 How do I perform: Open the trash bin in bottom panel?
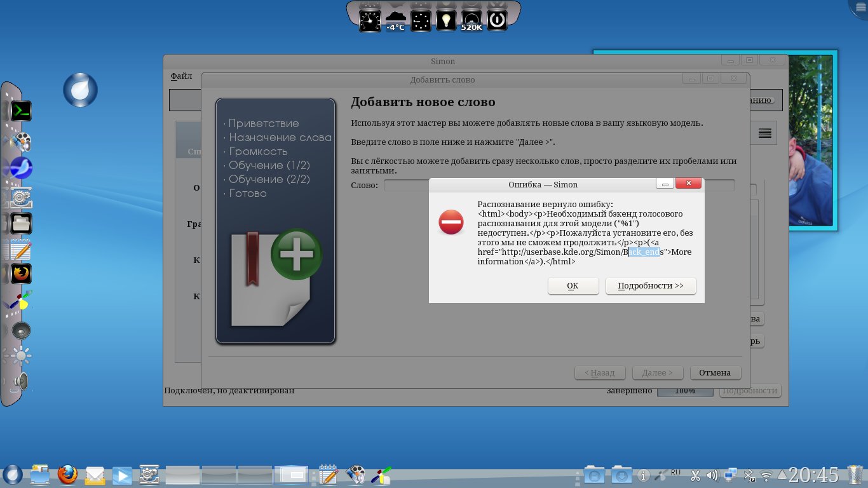(855, 475)
